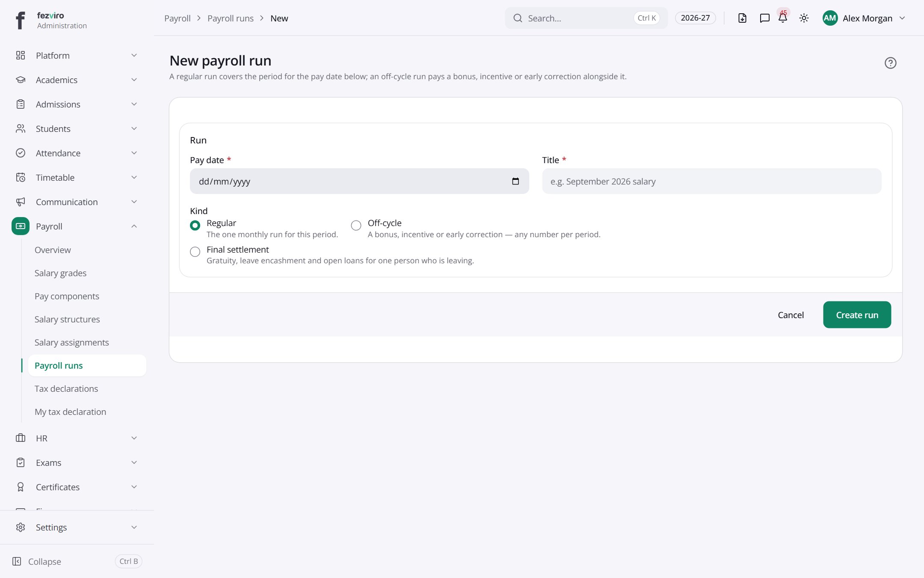This screenshot has height=578, width=924.
Task: Click the Certificates ribbon icon
Action: pyautogui.click(x=21, y=487)
